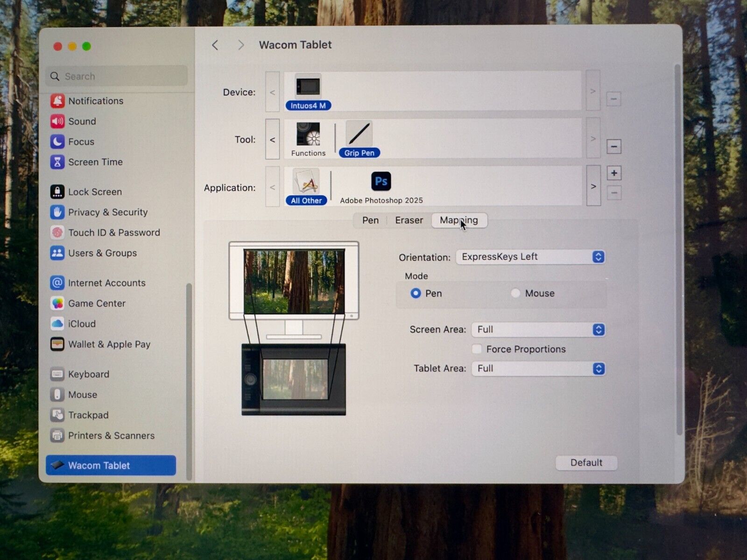This screenshot has height=560, width=747.
Task: Click the monitor mapping preview image
Action: [294, 282]
